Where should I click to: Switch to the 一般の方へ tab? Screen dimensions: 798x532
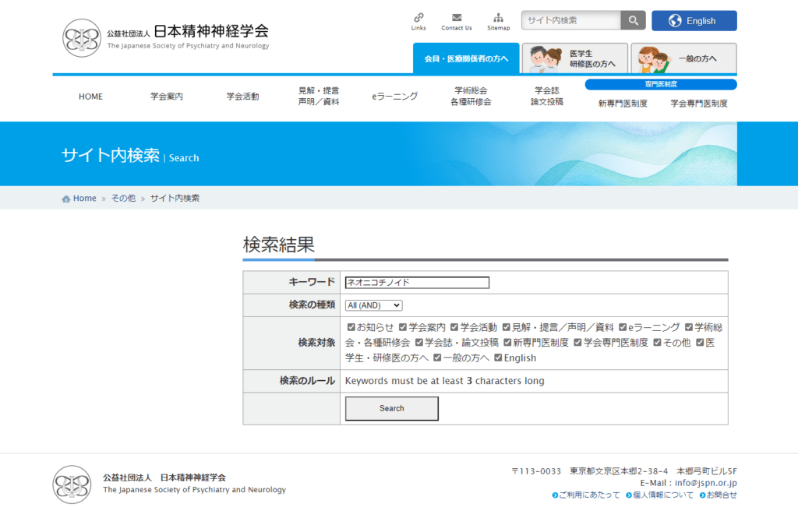[x=683, y=58]
